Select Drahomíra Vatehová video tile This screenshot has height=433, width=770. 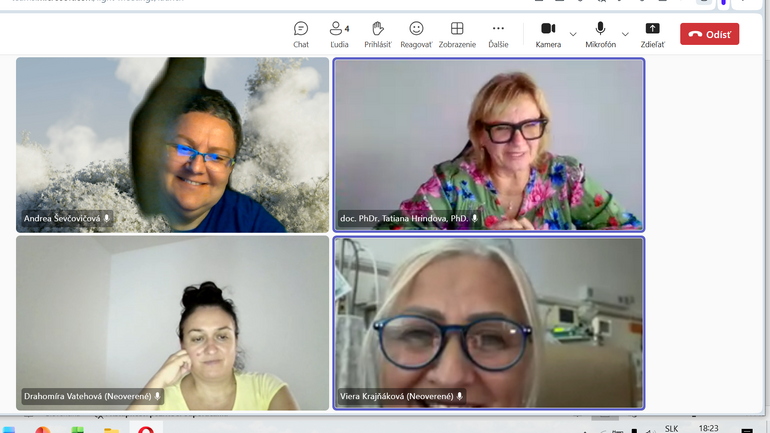pyautogui.click(x=172, y=323)
